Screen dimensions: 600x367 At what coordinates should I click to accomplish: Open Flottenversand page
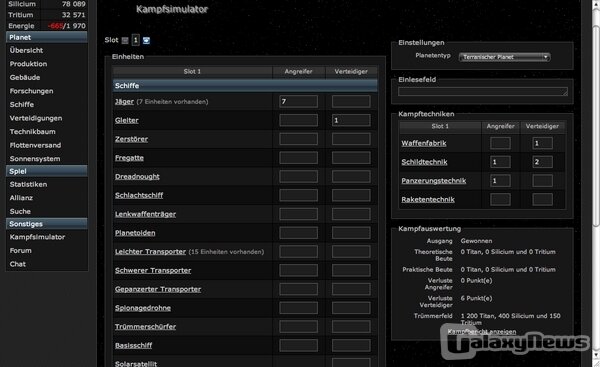(35, 145)
